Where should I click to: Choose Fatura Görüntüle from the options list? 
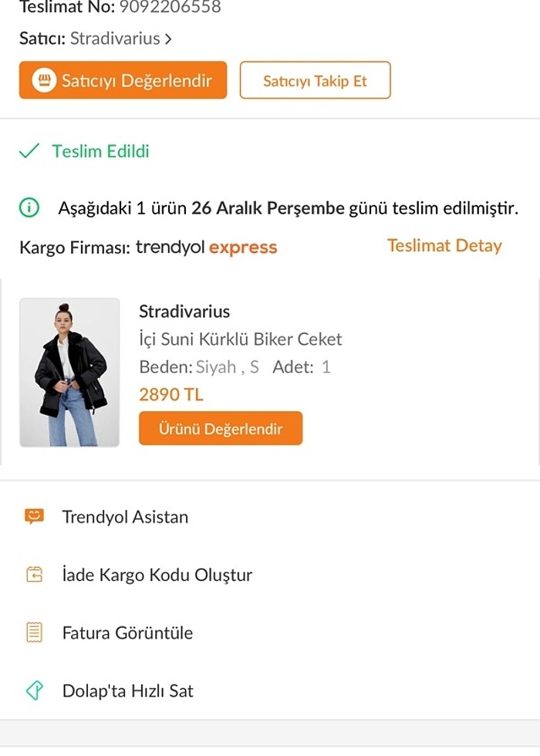click(x=127, y=633)
